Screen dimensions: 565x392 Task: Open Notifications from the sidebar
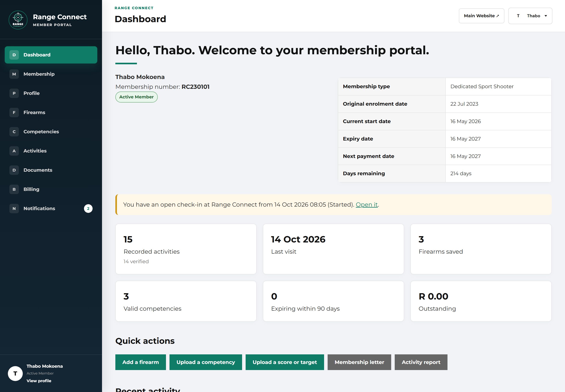(x=51, y=208)
